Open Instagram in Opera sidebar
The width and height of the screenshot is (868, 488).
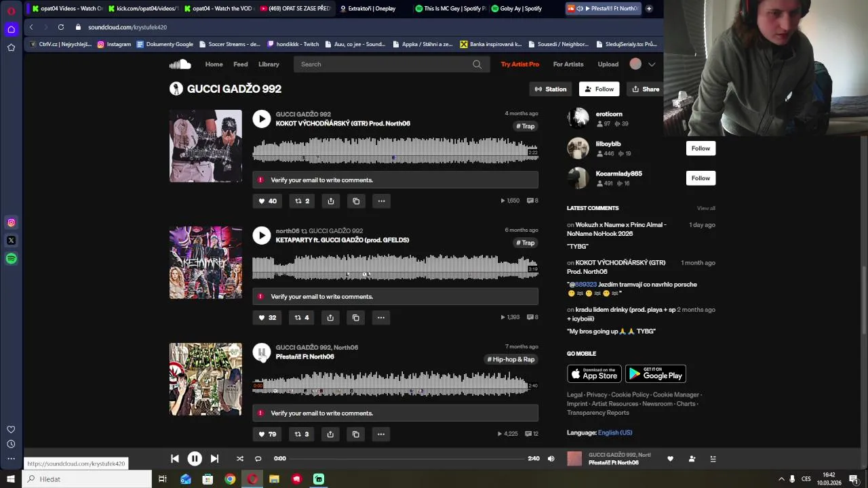coord(11,222)
